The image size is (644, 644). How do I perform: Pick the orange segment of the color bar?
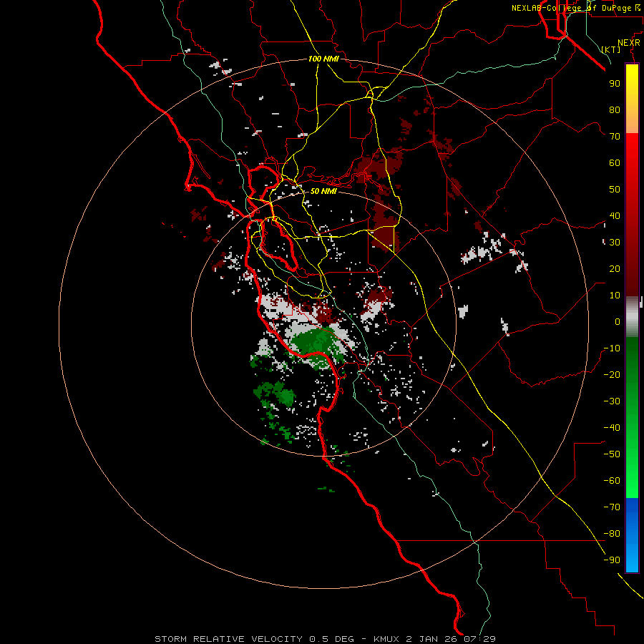point(632,122)
